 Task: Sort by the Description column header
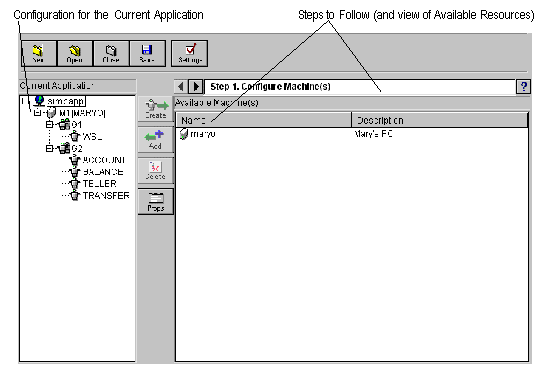(440, 120)
